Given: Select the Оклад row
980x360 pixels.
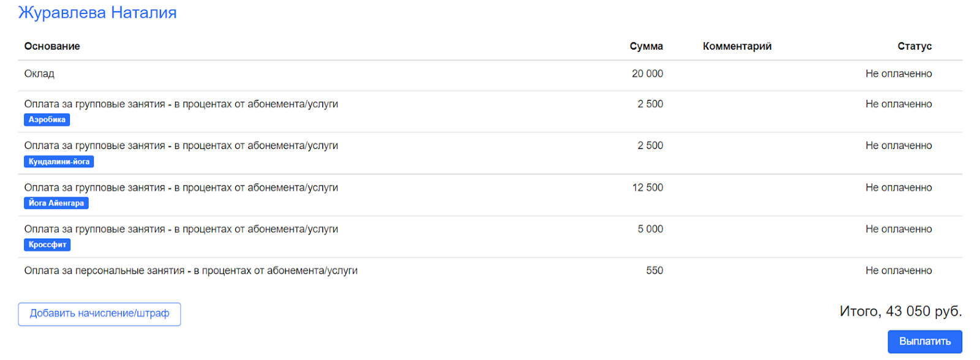Looking at the screenshot, I should [39, 74].
